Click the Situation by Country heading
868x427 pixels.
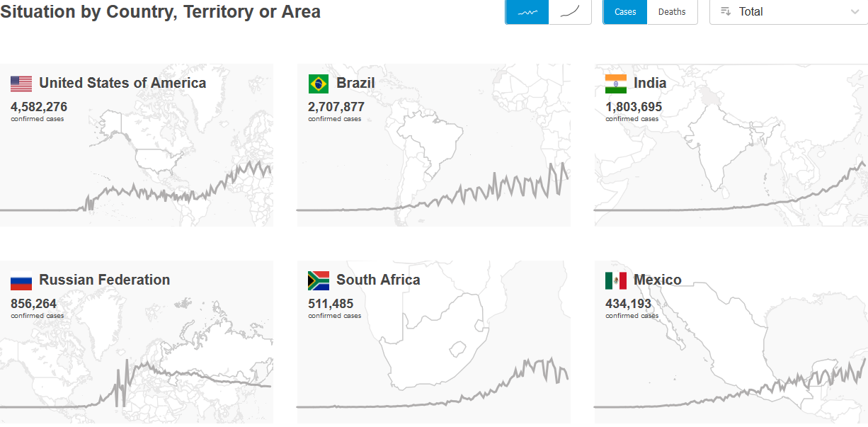(x=161, y=12)
